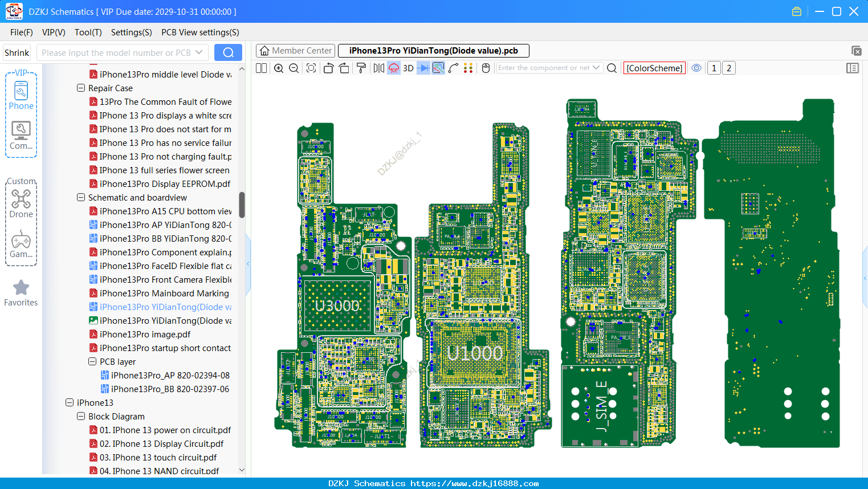Open PCB View settings menu
This screenshot has height=489, width=868.
point(200,32)
